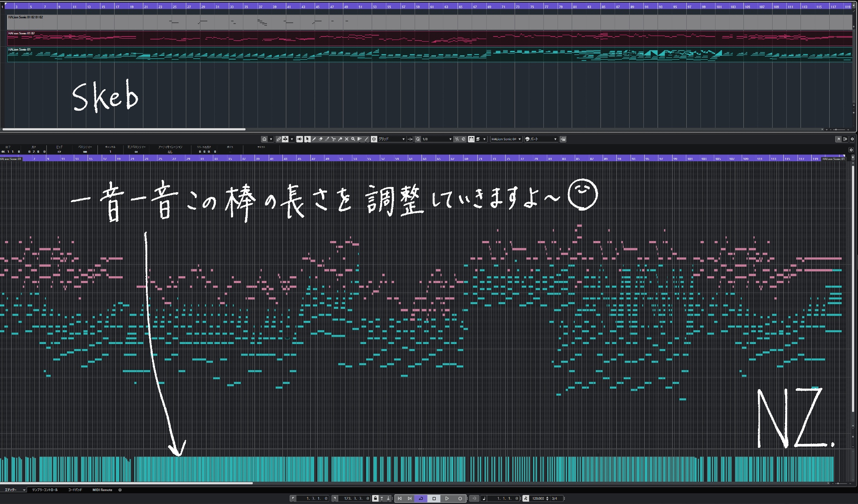Toggle the Snap on/off button
Screen dimensions: 858x504
pyautogui.click(x=374, y=139)
